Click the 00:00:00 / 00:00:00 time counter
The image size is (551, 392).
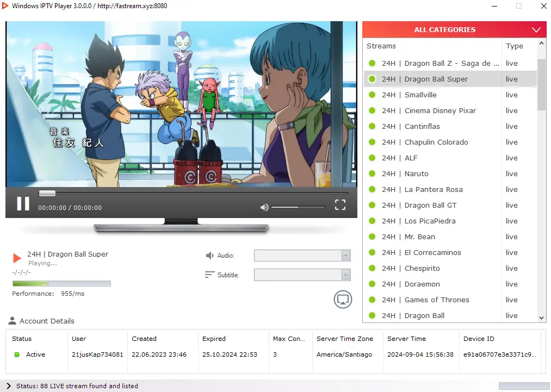[70, 208]
